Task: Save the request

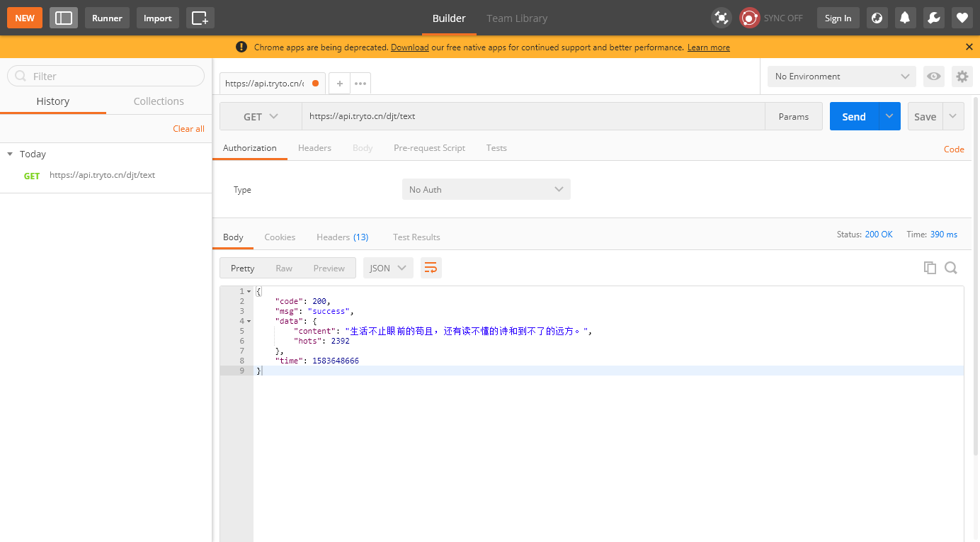Action: [925, 116]
